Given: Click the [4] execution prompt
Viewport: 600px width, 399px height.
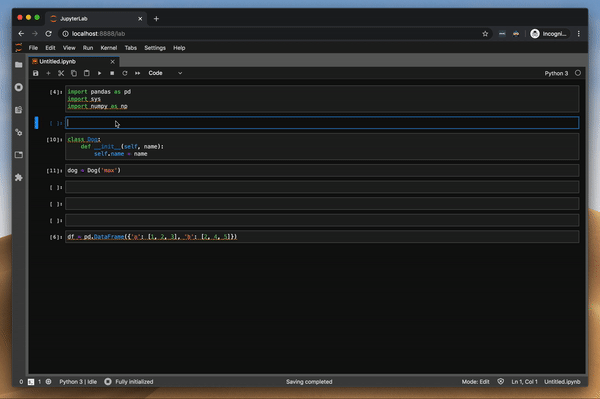Looking at the screenshot, I should [55, 92].
